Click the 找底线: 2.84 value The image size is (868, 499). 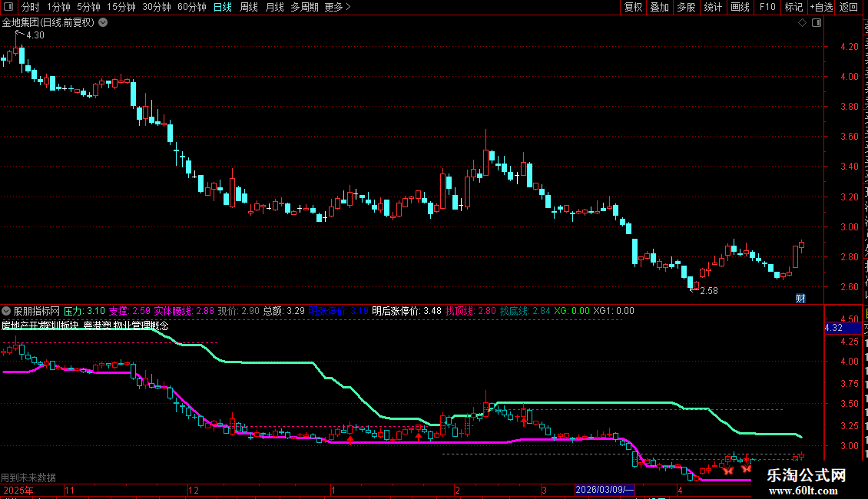point(525,311)
